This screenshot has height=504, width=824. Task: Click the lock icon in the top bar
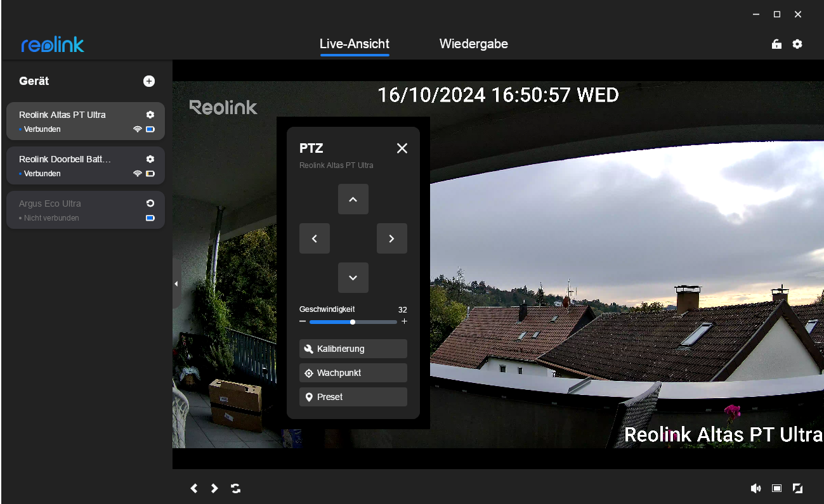(776, 44)
